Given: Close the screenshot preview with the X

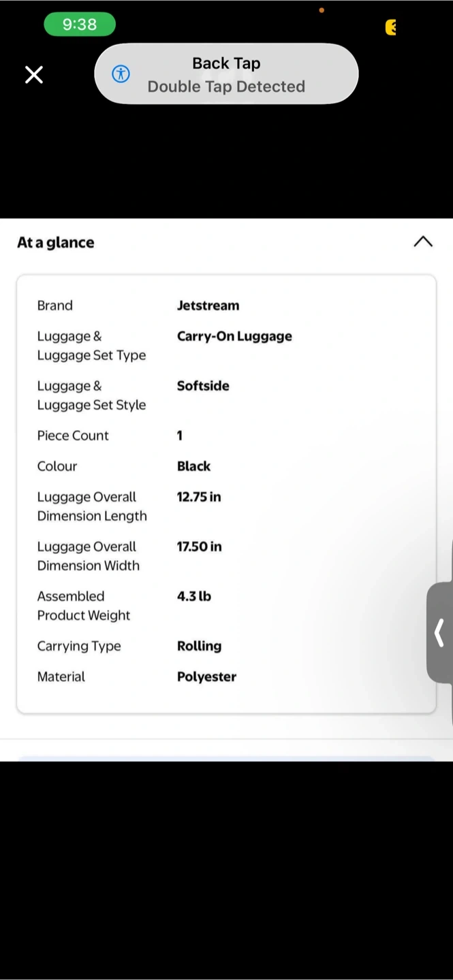Looking at the screenshot, I should pyautogui.click(x=34, y=74).
